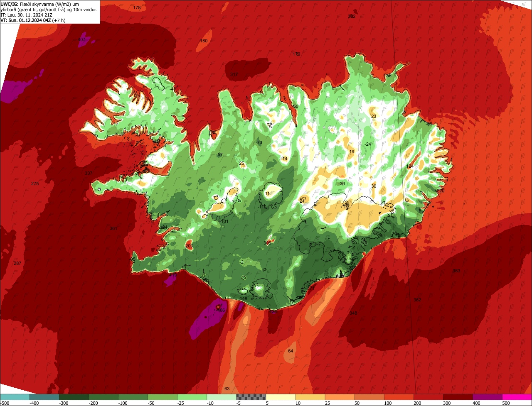Click the orange-red 100 to 200 legend swatch
Viewport: 532px width, 406px height.
[399, 397]
